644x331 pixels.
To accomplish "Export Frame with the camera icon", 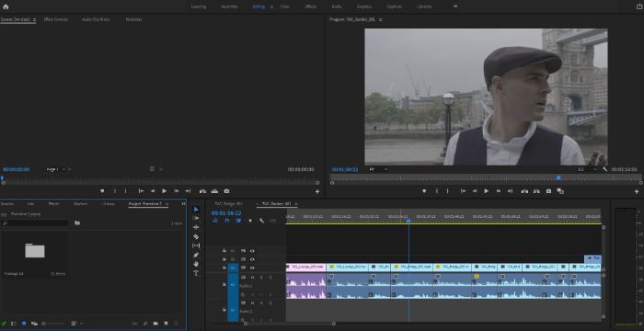I will [x=548, y=191].
